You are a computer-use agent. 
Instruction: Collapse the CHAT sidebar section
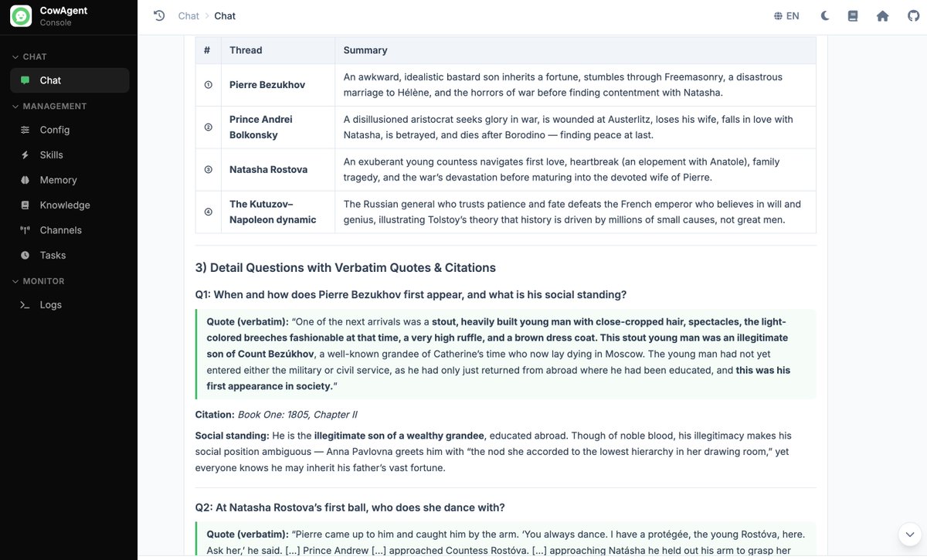pyautogui.click(x=29, y=56)
